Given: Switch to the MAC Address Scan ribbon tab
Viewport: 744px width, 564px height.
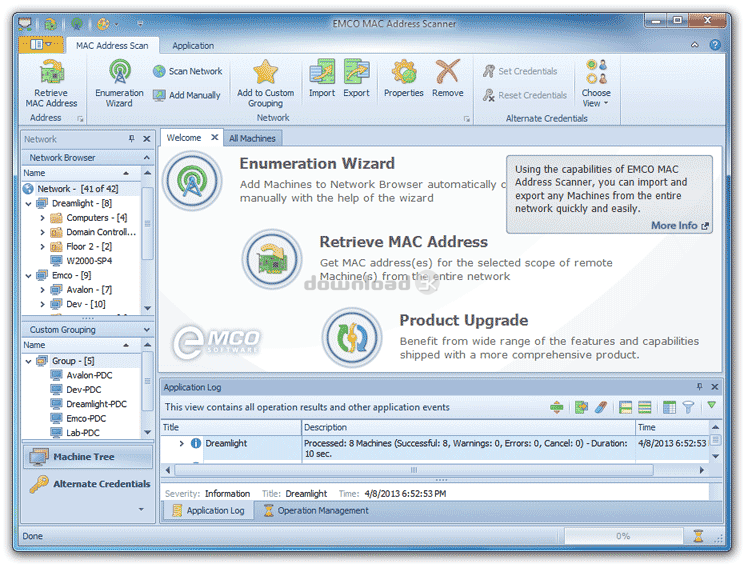Looking at the screenshot, I should point(112,46).
